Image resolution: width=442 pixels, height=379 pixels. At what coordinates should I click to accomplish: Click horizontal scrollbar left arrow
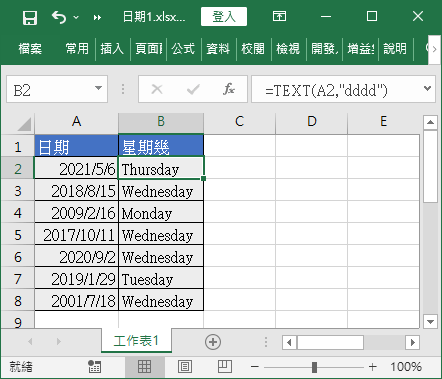coord(289,342)
